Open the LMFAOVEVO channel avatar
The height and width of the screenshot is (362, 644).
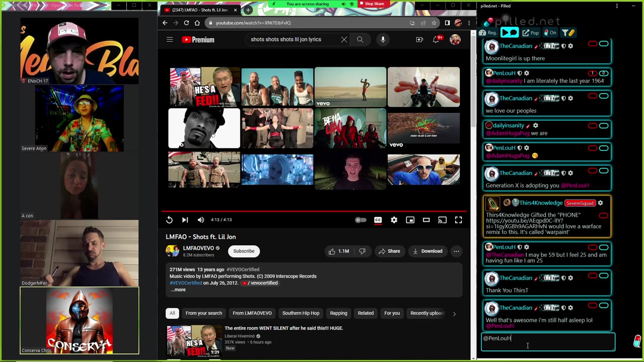tap(173, 251)
